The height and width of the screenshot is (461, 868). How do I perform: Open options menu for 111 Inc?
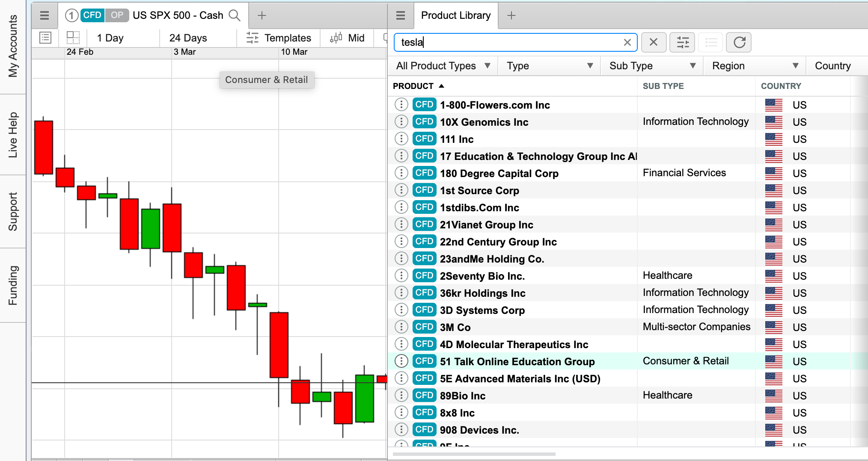pyautogui.click(x=401, y=139)
